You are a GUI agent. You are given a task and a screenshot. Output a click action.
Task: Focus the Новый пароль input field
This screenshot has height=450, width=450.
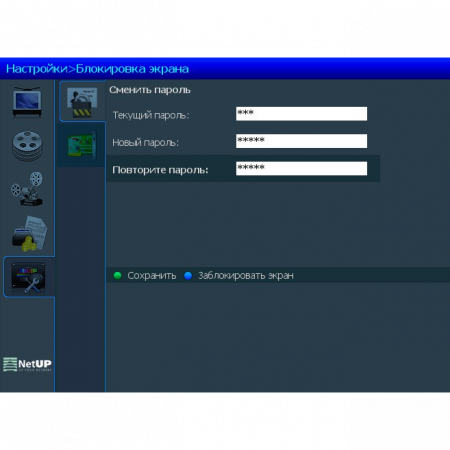[x=301, y=141]
